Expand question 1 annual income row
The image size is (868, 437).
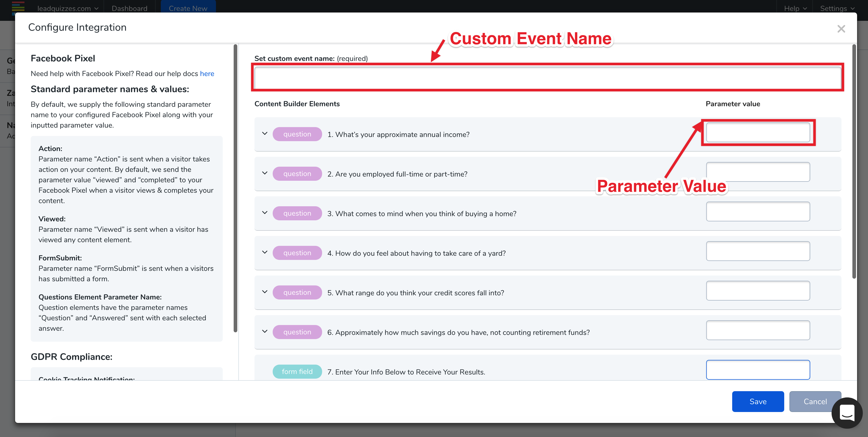tap(265, 134)
